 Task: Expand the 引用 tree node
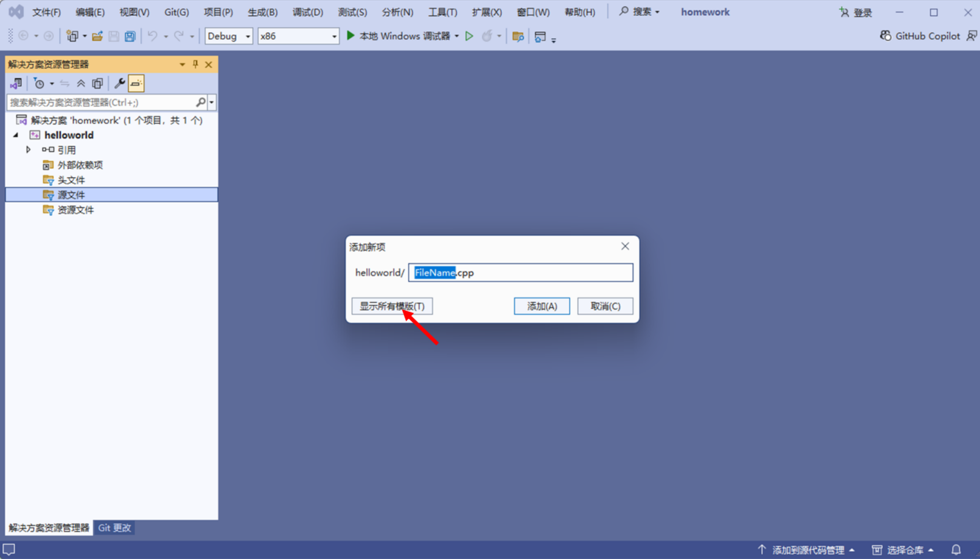[28, 150]
